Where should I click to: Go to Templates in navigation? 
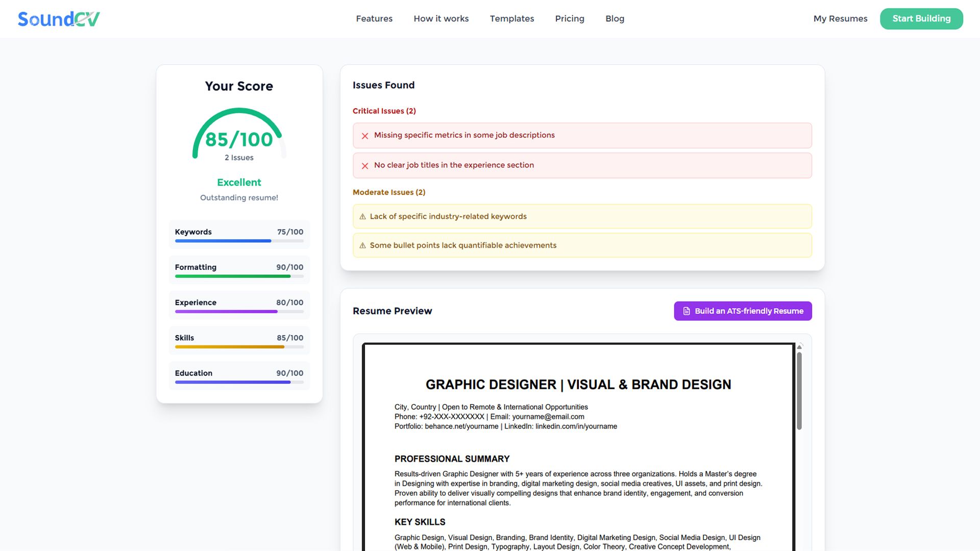512,19
